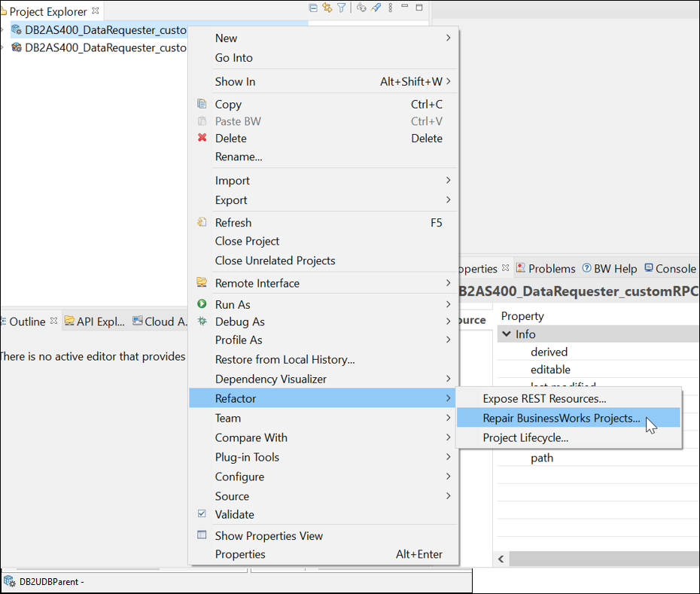Close the Outline tab with X
The height and width of the screenshot is (594, 700).
[54, 321]
